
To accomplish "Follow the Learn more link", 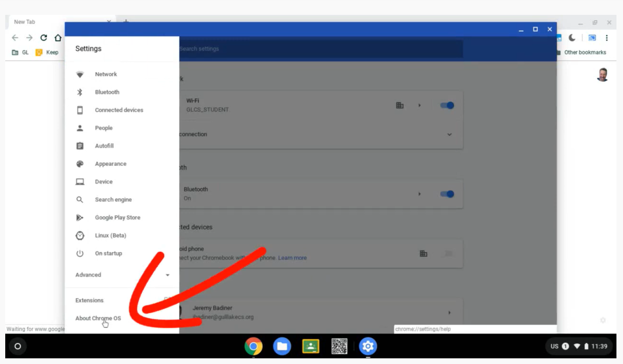I will pyautogui.click(x=292, y=258).
